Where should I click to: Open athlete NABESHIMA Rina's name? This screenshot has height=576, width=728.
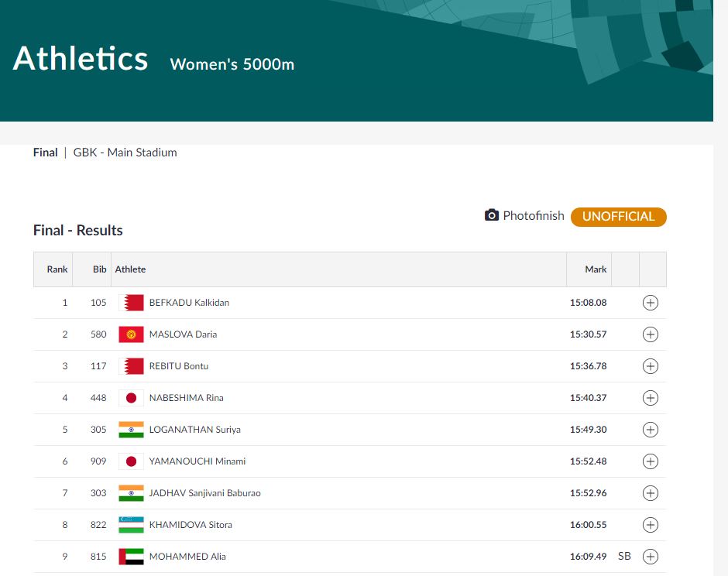[x=186, y=398]
